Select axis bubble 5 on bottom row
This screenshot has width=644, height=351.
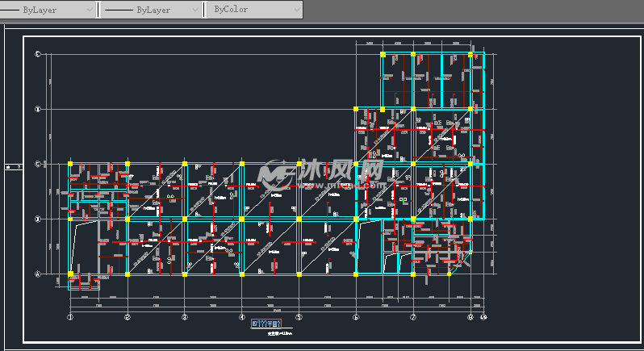(299, 318)
